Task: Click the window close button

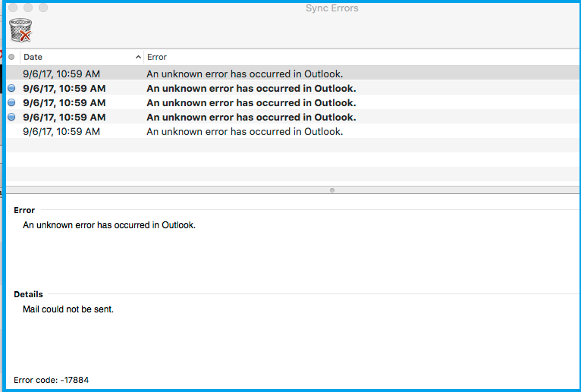Action: (x=13, y=8)
